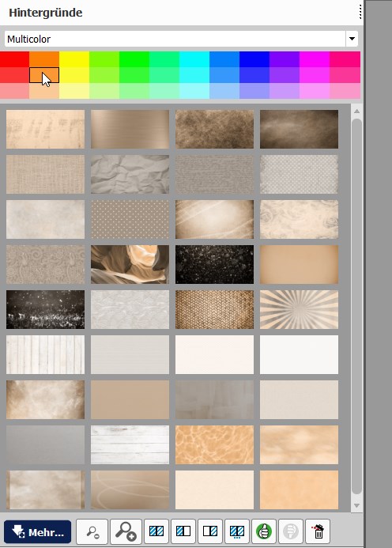This screenshot has width=392, height=548.
Task: Click the scrollbar up arrow
Action: pos(356,111)
